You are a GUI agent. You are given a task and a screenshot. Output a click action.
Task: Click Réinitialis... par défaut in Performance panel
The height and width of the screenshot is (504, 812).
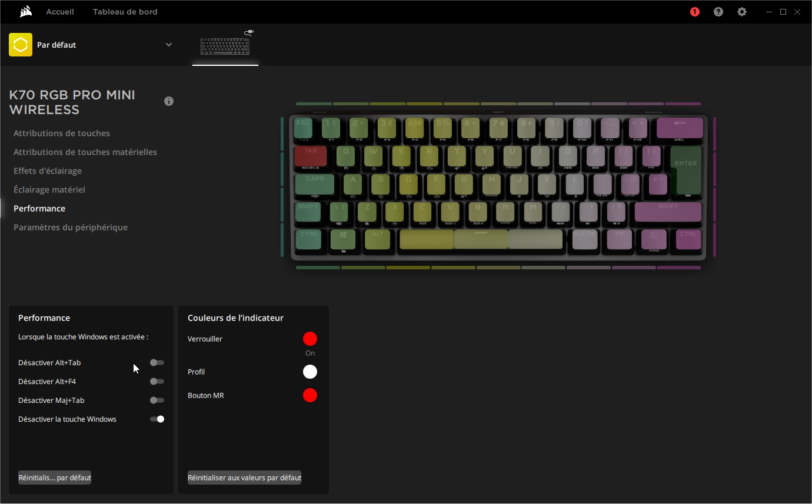pyautogui.click(x=55, y=478)
